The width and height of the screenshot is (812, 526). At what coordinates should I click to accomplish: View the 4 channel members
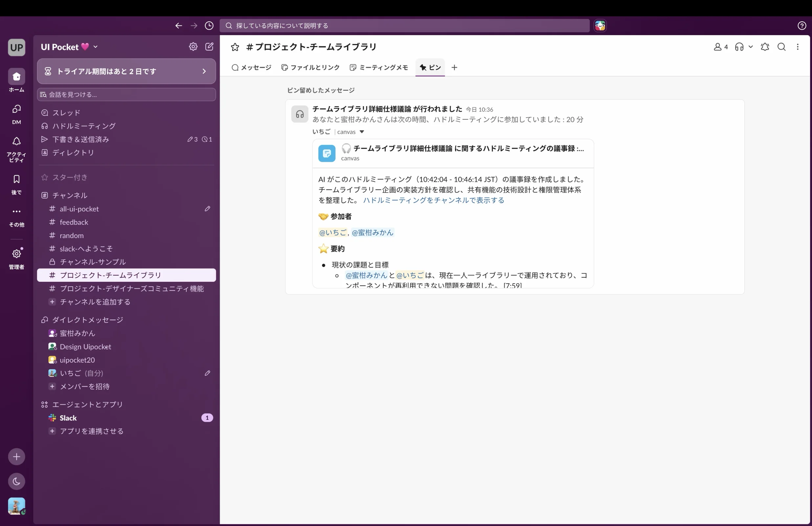click(721, 47)
